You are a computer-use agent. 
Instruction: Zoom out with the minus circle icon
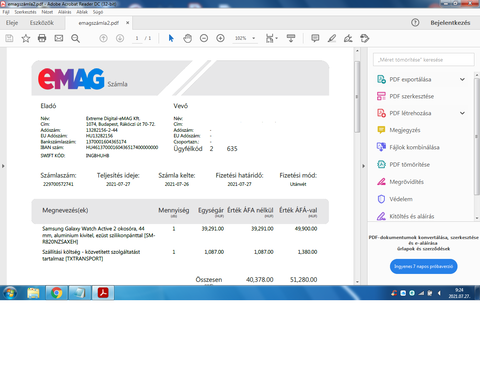pyautogui.click(x=204, y=38)
